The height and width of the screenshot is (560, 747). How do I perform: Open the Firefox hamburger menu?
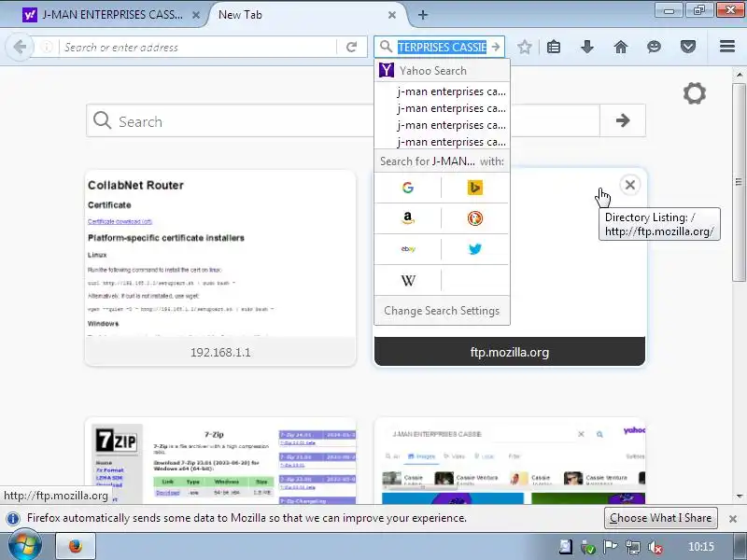point(727,47)
